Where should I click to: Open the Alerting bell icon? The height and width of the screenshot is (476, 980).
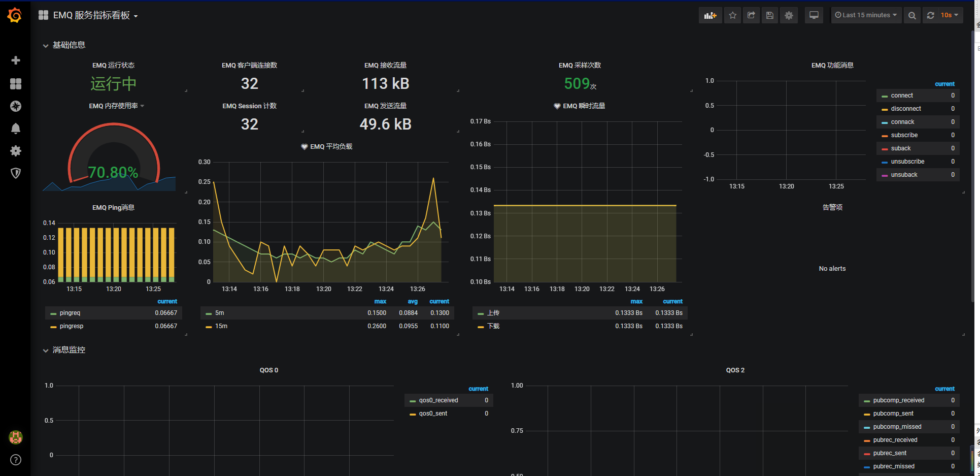(x=16, y=129)
